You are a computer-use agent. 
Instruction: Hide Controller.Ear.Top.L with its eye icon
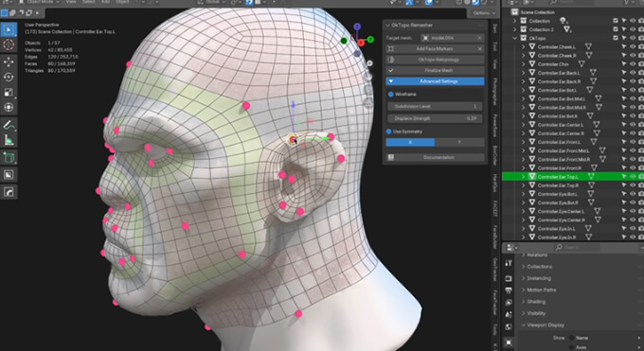pos(633,177)
